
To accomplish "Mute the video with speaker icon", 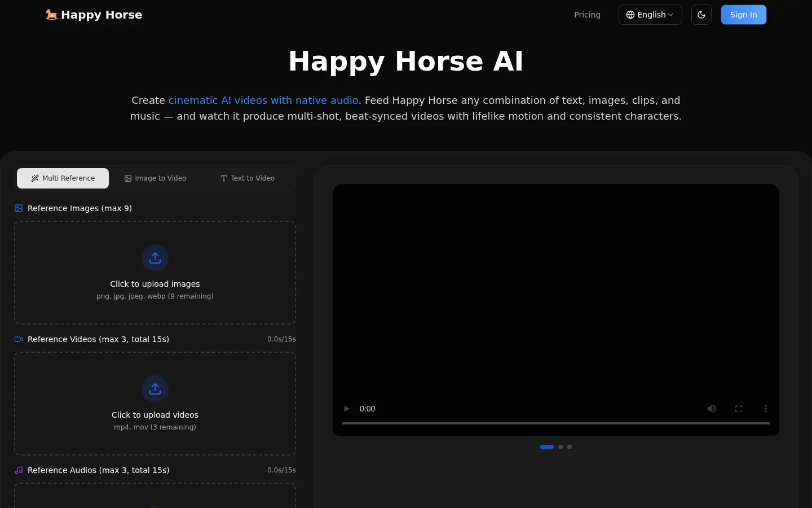I will tap(712, 409).
